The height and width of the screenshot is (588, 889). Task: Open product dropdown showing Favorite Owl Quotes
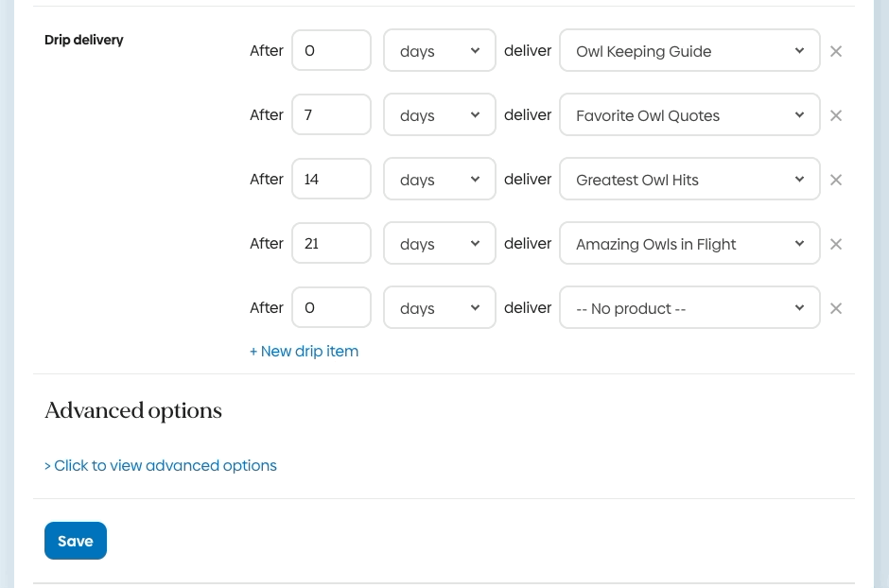click(689, 115)
